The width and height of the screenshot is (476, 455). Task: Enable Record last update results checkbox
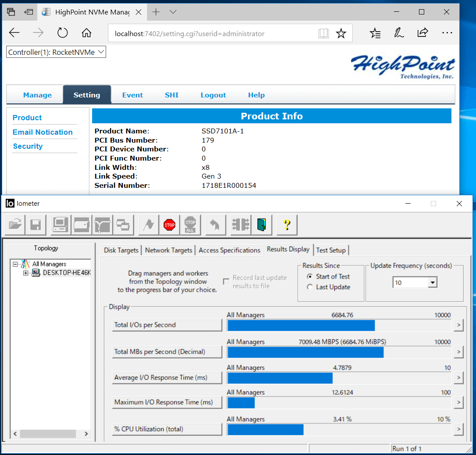click(x=226, y=282)
